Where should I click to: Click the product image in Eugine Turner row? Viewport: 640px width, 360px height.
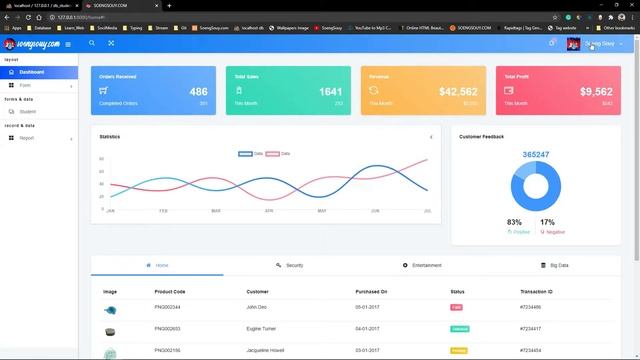click(110, 332)
